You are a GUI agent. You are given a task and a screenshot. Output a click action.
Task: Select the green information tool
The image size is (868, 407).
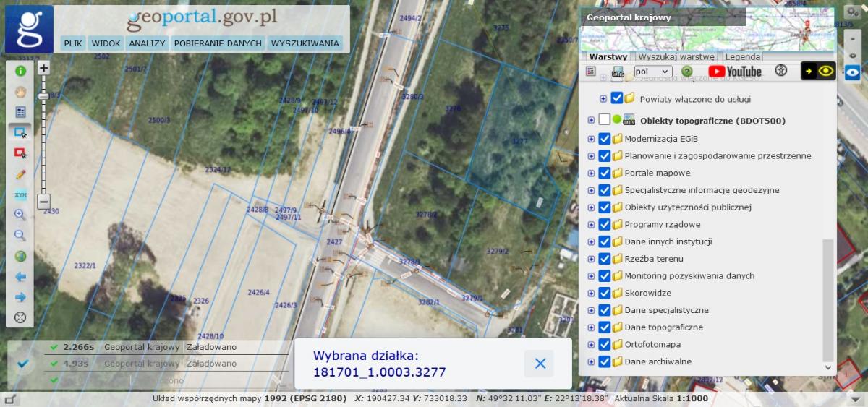[x=20, y=71]
